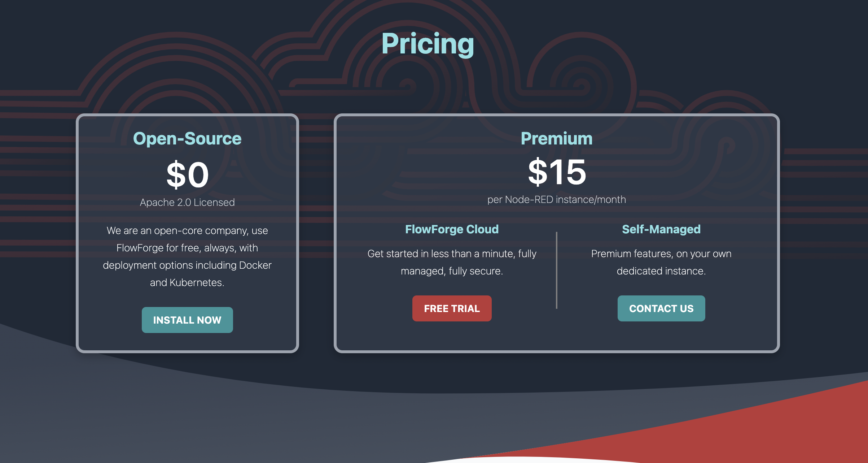The width and height of the screenshot is (868, 463).
Task: Click the FlowForge Cloud subheading
Action: tap(452, 229)
